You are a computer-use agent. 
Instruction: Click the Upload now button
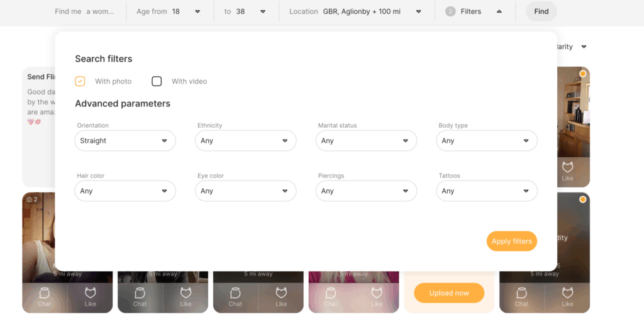click(449, 293)
